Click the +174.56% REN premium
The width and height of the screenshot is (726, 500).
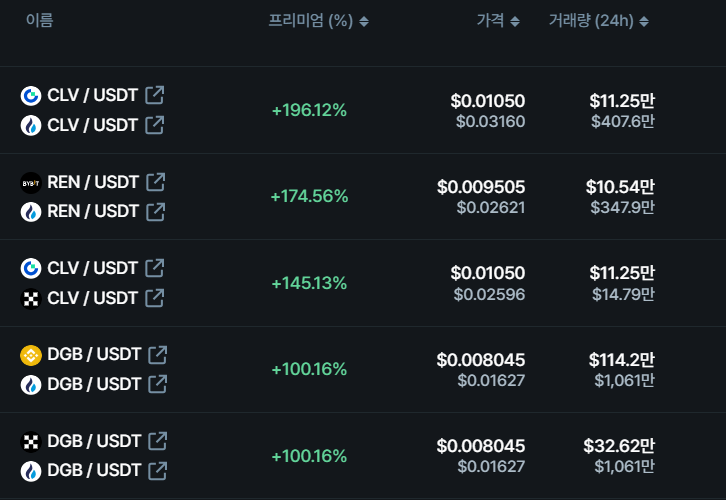pos(309,196)
